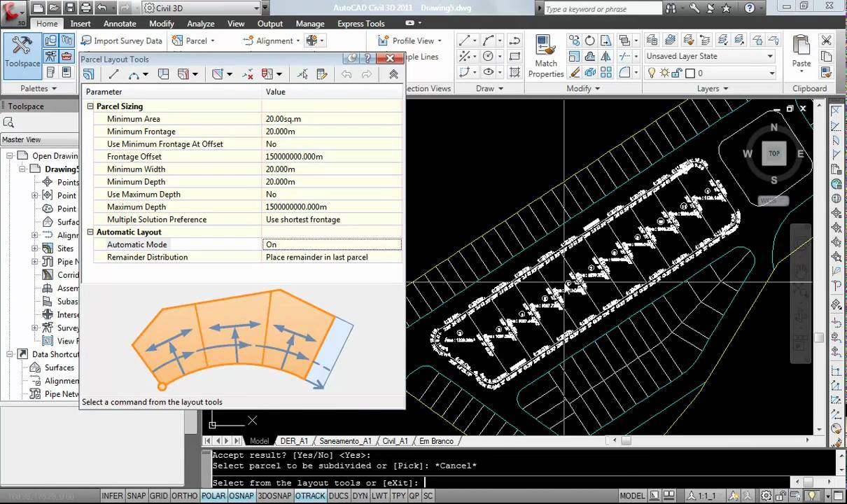847x504 pixels.
Task: Select the Add Fixed Line tool in Parcel Layout Tools
Action: click(114, 74)
